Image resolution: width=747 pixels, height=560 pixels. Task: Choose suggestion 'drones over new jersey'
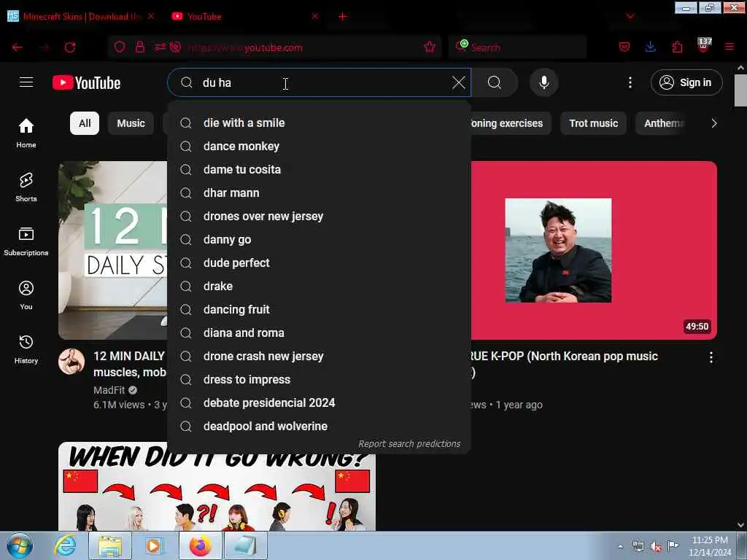click(x=320, y=216)
